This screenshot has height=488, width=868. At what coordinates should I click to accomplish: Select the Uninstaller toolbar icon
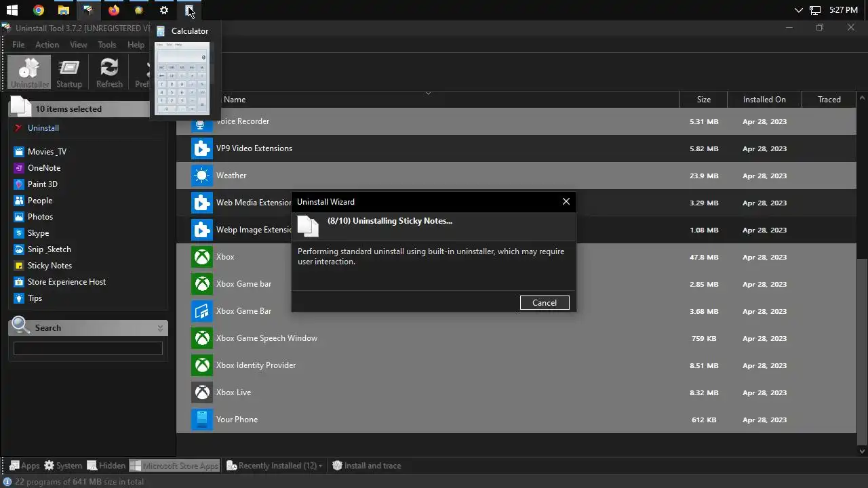30,73
